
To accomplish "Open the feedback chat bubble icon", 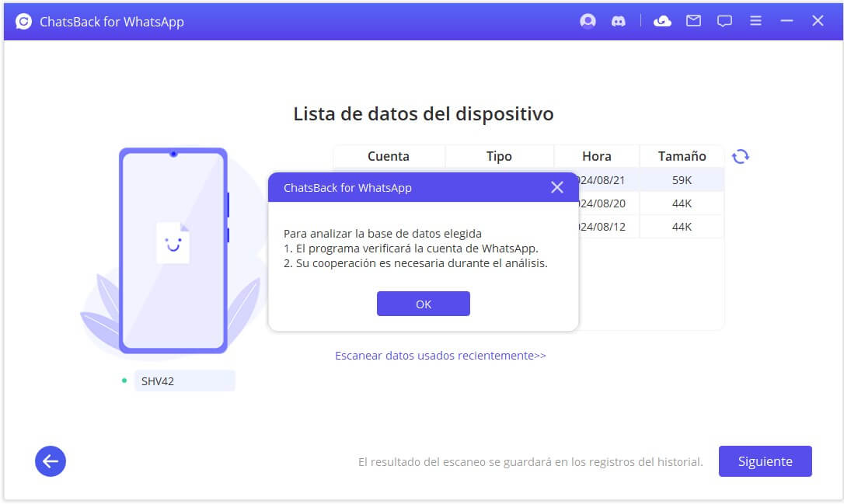I will 724,21.
